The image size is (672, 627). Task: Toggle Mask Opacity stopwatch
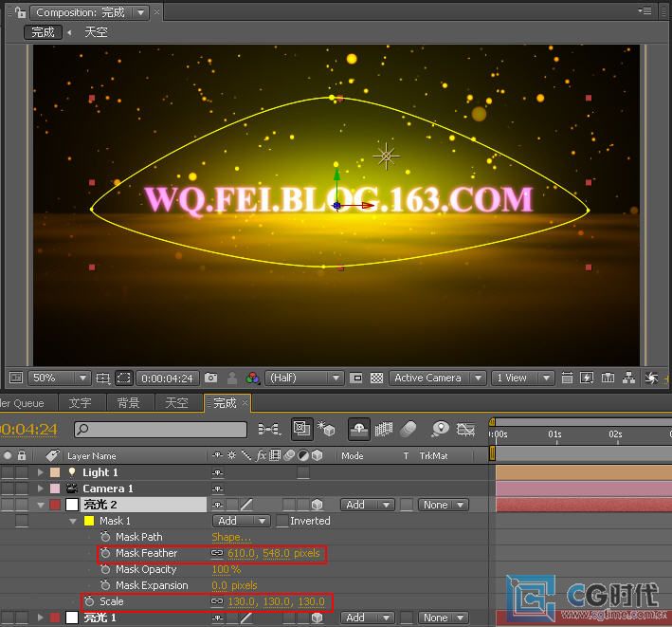point(105,569)
